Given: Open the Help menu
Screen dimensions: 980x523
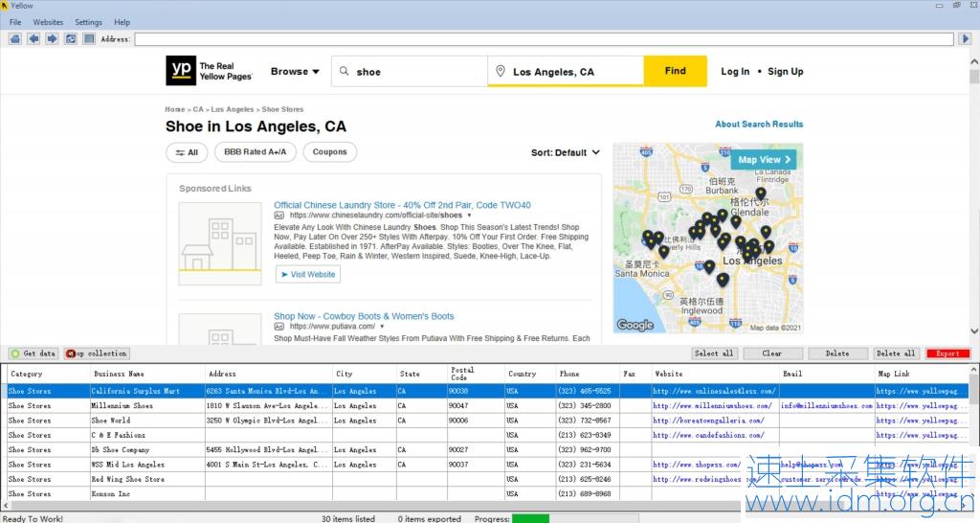Looking at the screenshot, I should [x=122, y=22].
